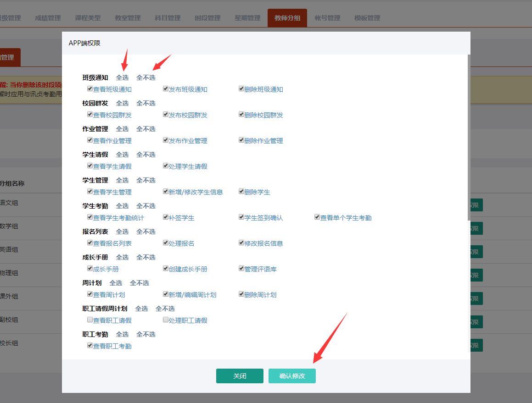Toggle 查看校园群发 checkbox
Image resolution: width=532 pixels, height=403 pixels.
[90, 115]
